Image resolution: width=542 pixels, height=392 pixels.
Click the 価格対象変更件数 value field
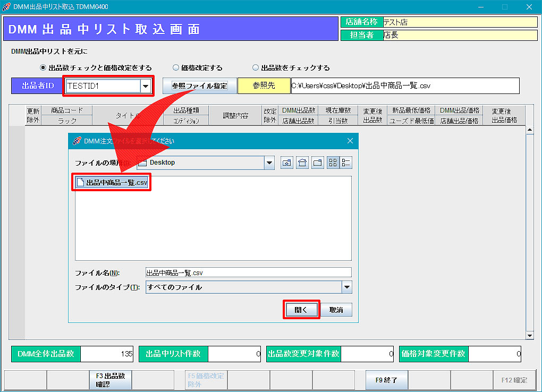[495, 354]
